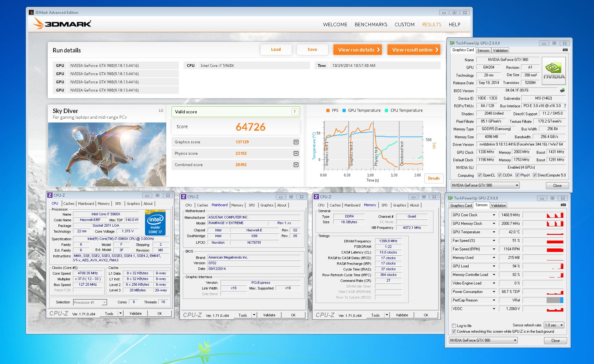Click the Valid score help question mark
Screen dimensions: 594x364
294,111
